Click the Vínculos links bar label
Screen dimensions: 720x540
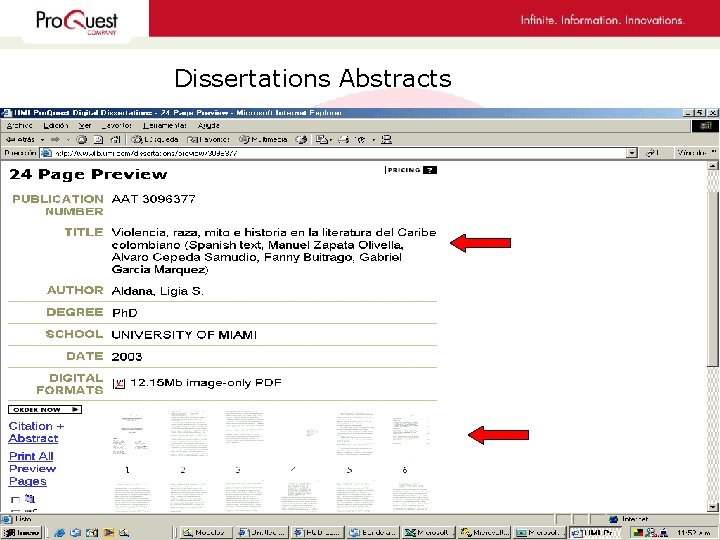click(x=692, y=152)
